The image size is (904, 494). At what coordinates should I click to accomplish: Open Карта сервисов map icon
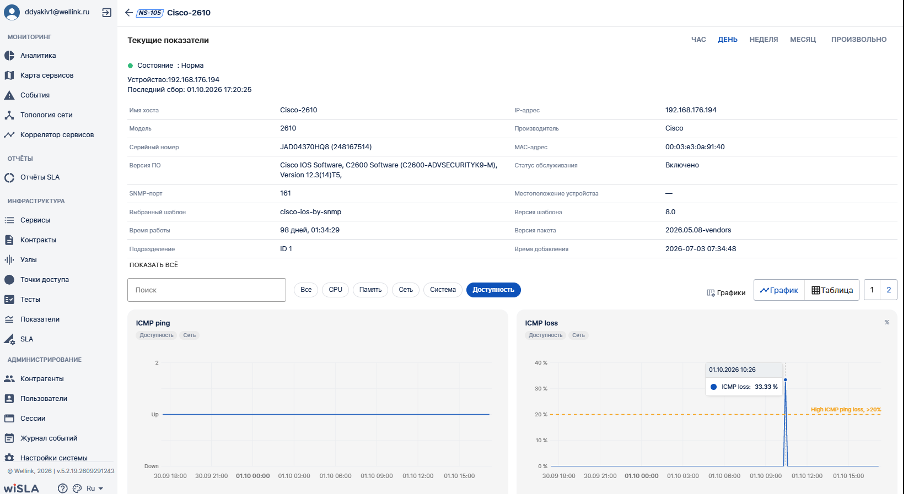[9, 76]
